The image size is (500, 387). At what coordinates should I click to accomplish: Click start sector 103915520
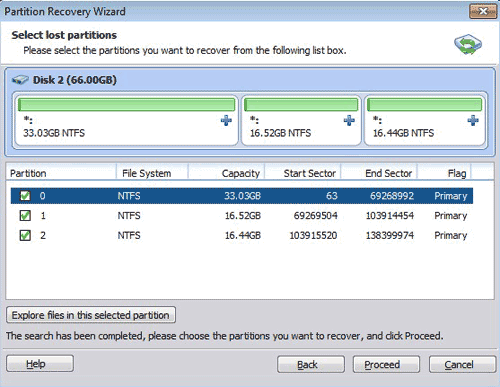point(313,236)
